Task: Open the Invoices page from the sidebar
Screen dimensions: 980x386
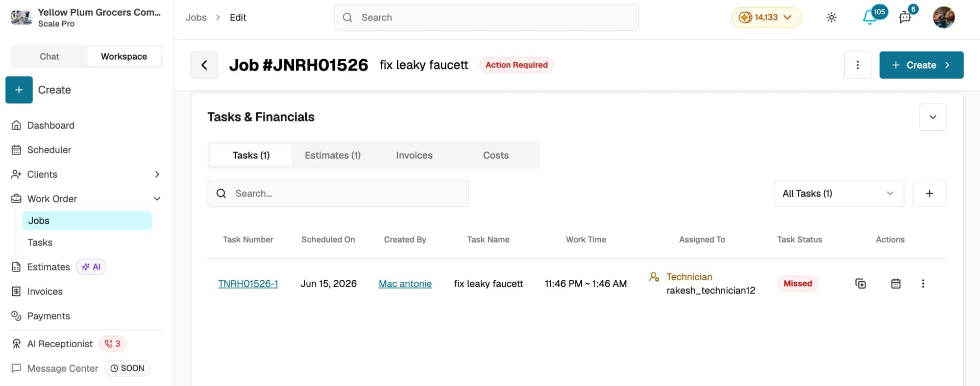Action: (44, 292)
